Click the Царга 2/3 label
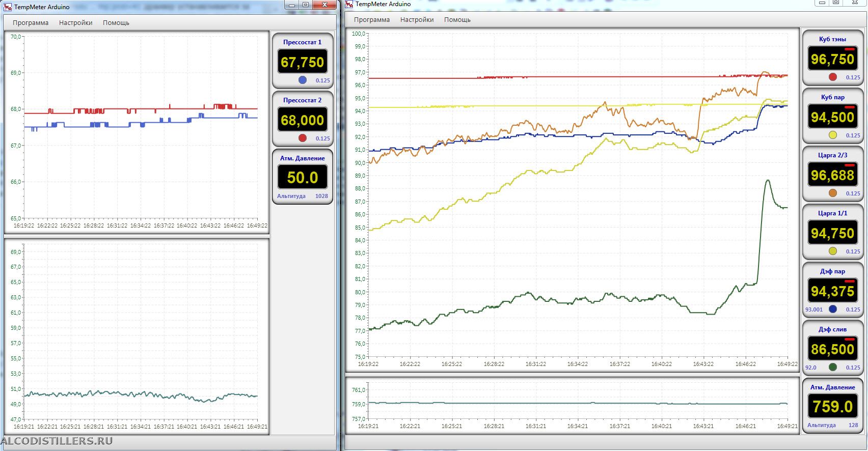 click(833, 155)
